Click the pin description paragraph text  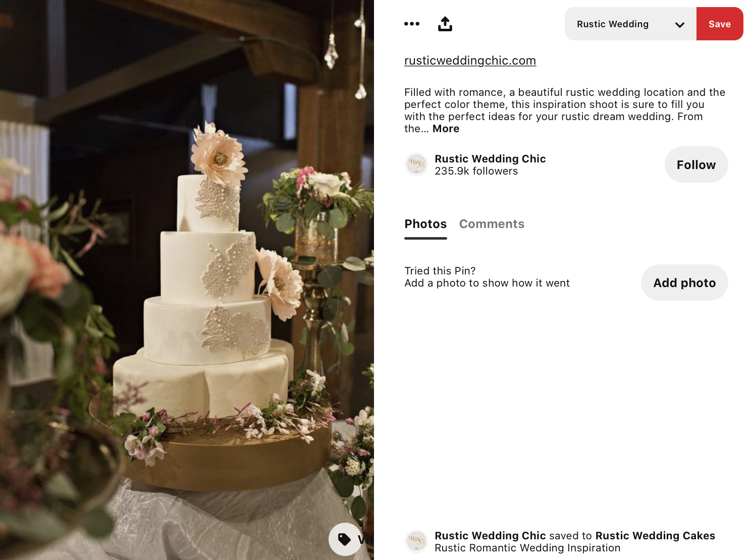tap(565, 110)
